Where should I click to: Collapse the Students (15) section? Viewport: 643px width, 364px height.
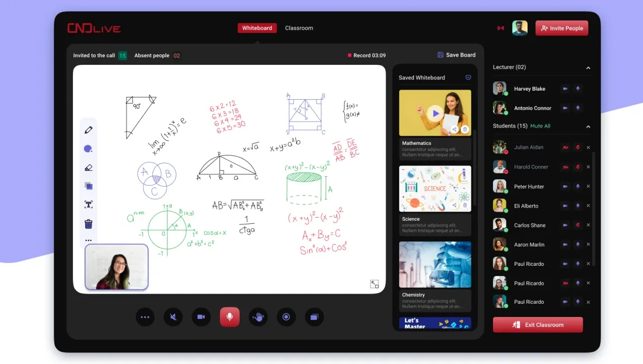[588, 127]
